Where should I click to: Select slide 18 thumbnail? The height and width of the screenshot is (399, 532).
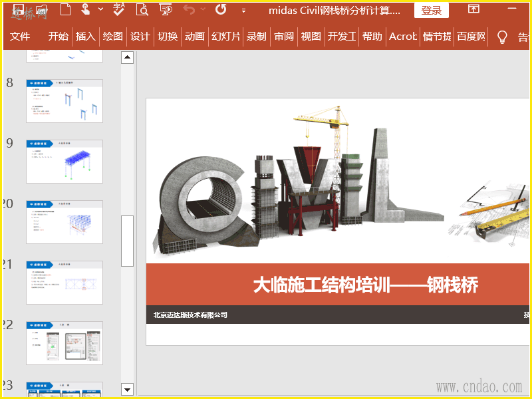pyautogui.click(x=65, y=101)
